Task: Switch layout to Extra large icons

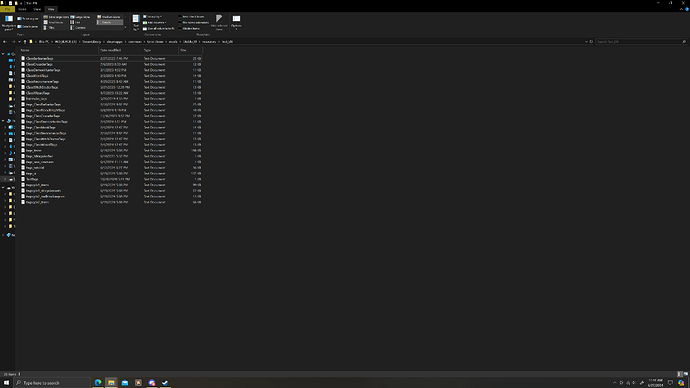Action: [56, 17]
